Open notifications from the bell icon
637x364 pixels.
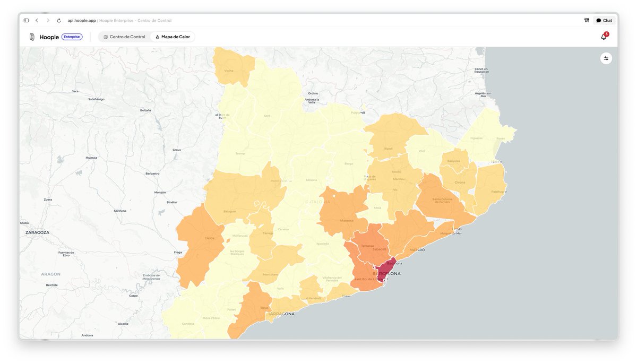(x=604, y=37)
